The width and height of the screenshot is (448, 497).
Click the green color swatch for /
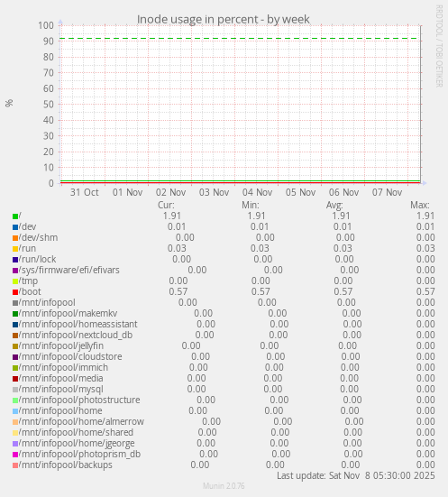click(x=15, y=216)
